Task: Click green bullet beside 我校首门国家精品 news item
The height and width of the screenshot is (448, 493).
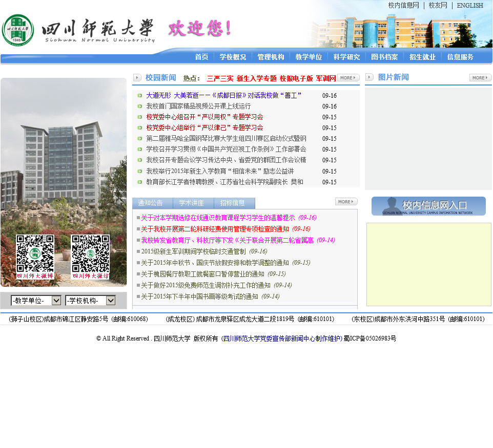Action: pos(139,106)
